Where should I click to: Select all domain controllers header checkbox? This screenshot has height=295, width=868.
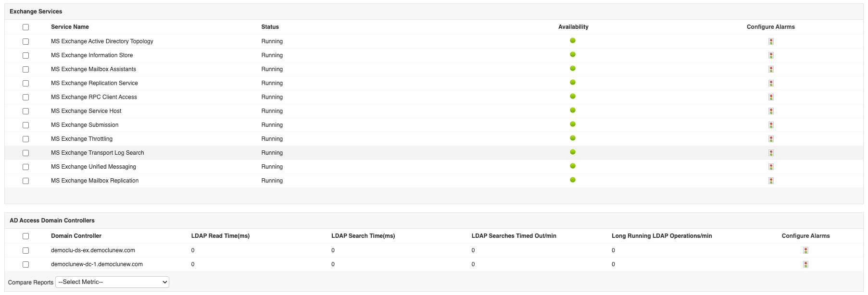click(25, 236)
